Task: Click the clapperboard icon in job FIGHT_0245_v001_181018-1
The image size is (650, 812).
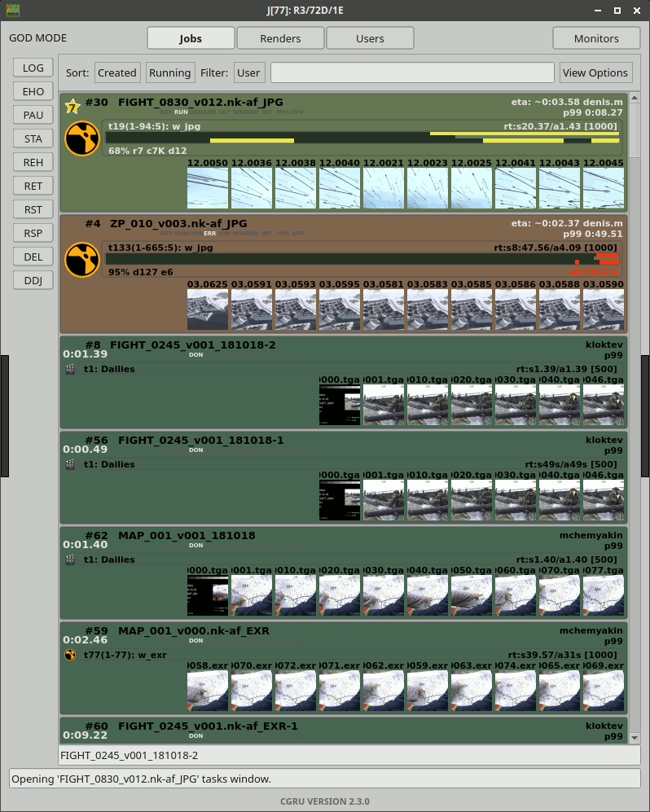Action: click(70, 464)
